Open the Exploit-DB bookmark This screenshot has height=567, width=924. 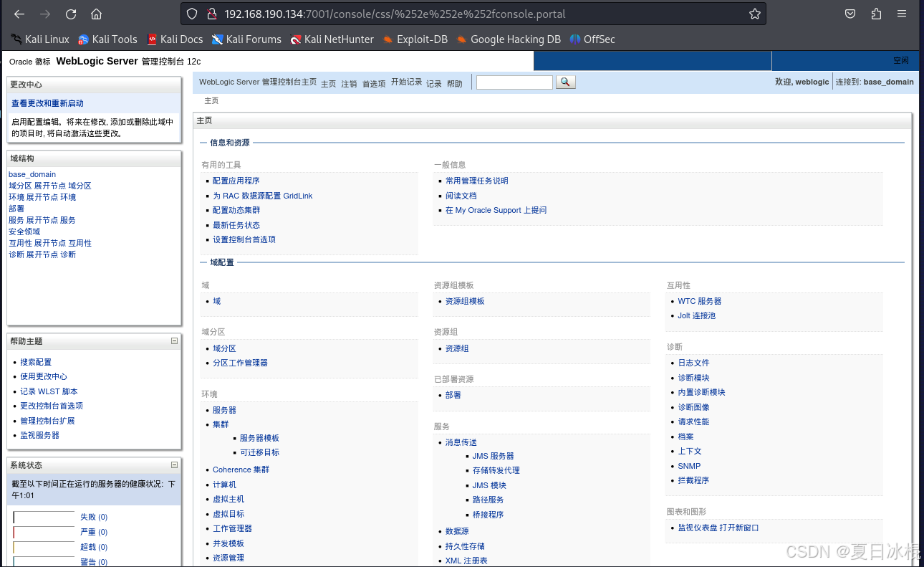[x=415, y=39]
